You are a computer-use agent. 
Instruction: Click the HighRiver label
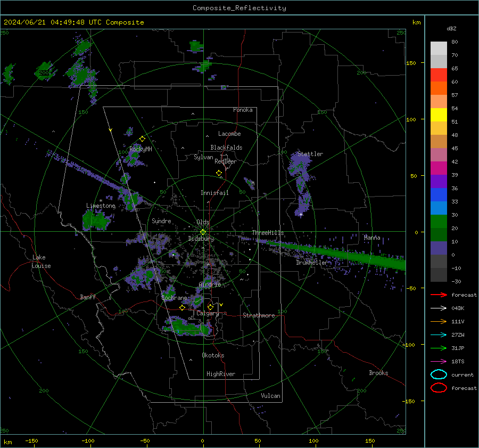click(221, 374)
